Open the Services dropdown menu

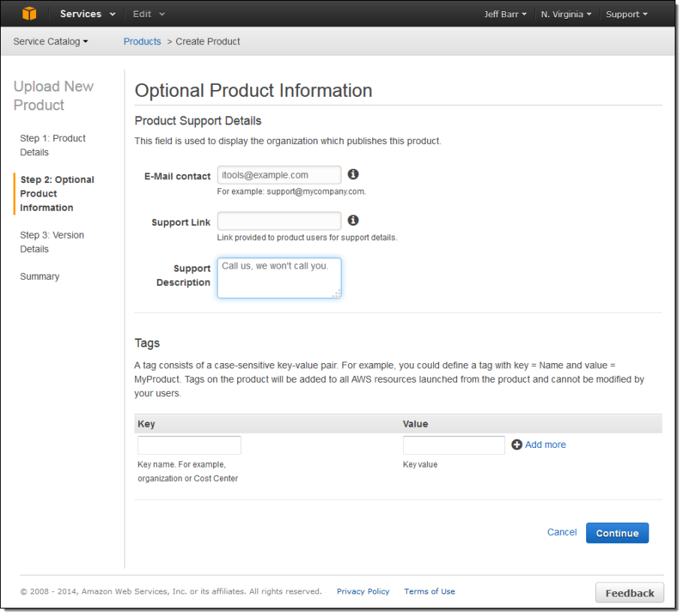point(88,14)
